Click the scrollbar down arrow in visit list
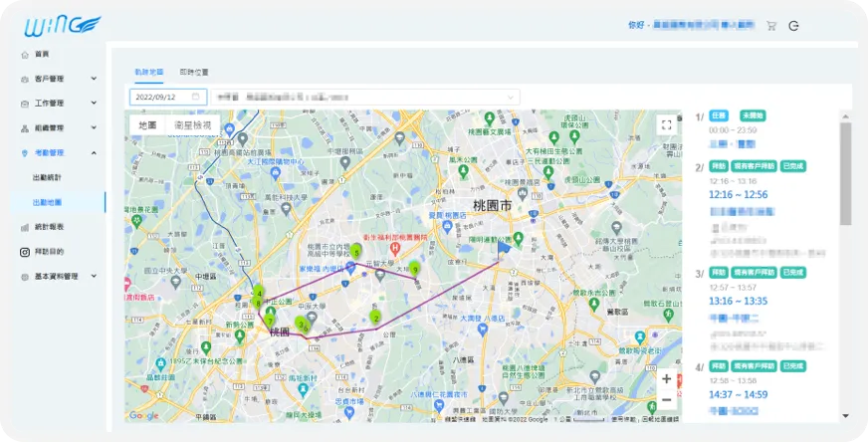 (845, 416)
